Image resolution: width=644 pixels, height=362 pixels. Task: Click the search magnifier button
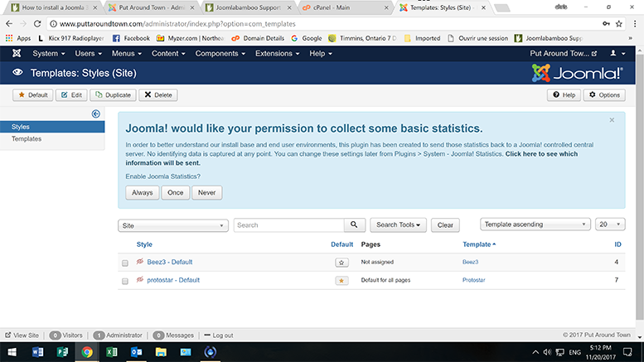(x=354, y=225)
